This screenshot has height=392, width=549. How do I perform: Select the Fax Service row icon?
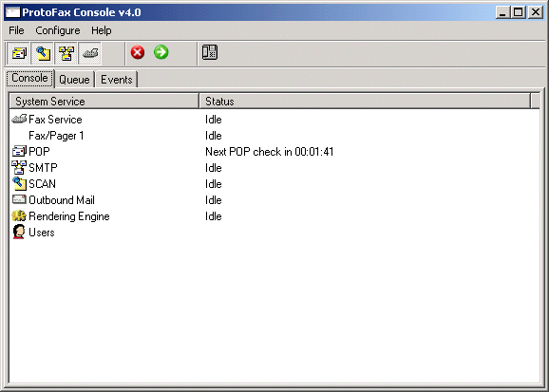[x=19, y=119]
